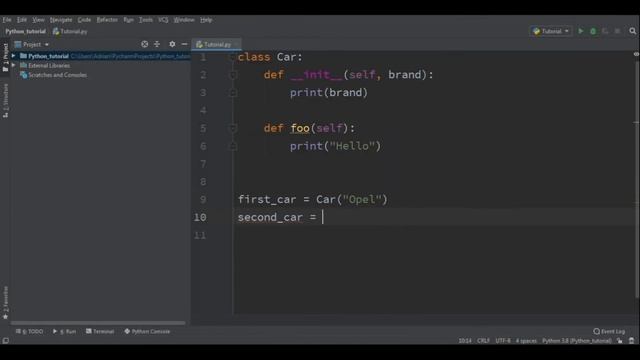
Task: Click the CRLF line separator status item
Action: pyautogui.click(x=483, y=340)
